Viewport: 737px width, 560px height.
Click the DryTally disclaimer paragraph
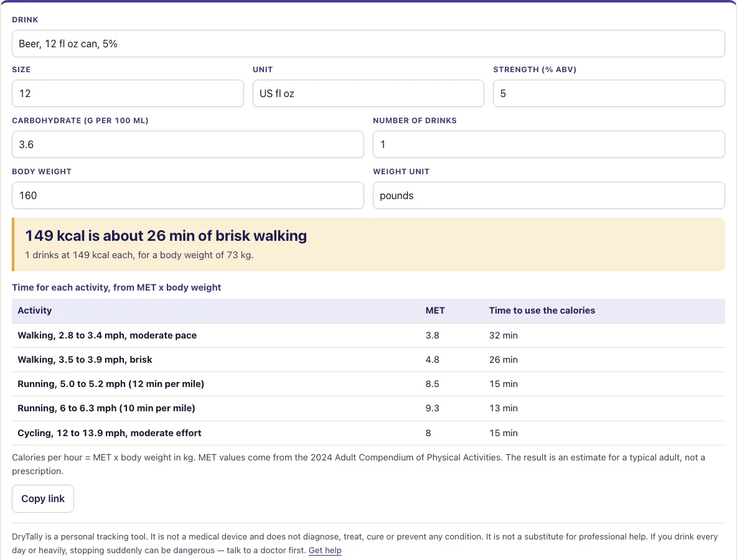tap(365, 544)
